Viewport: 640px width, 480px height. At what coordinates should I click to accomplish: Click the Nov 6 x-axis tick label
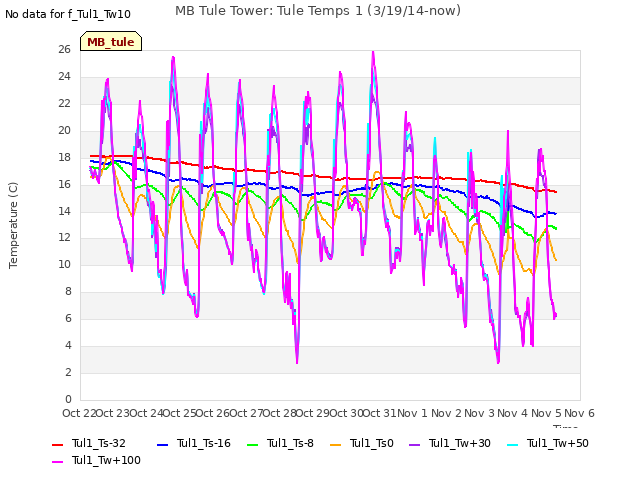579,413
